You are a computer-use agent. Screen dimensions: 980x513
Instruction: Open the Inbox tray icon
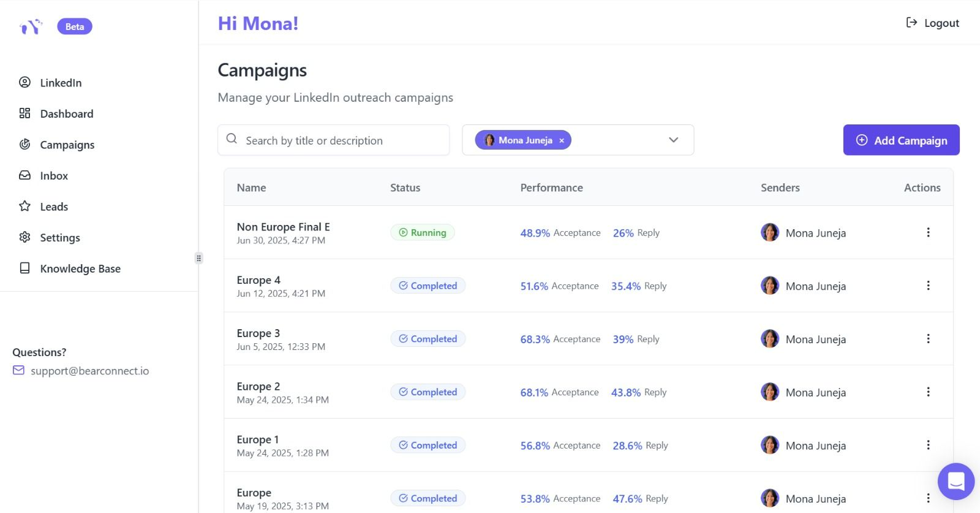pyautogui.click(x=24, y=175)
